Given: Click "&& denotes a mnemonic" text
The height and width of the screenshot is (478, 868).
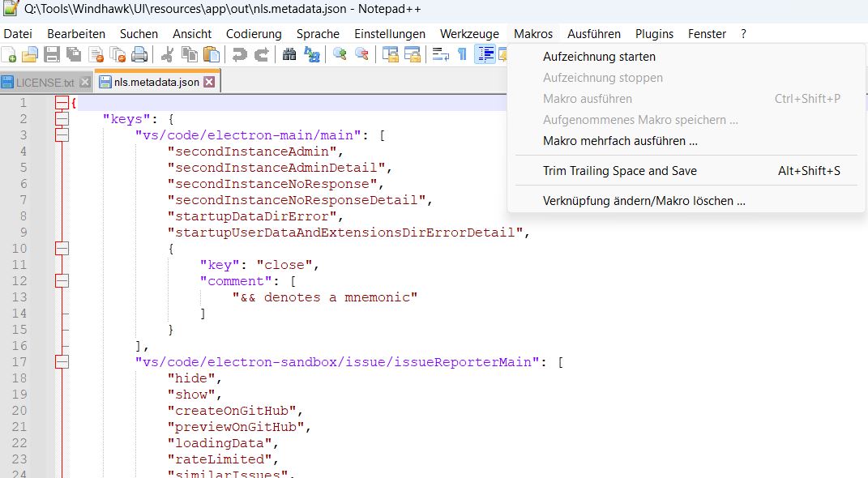Looking at the screenshot, I should click(x=325, y=297).
